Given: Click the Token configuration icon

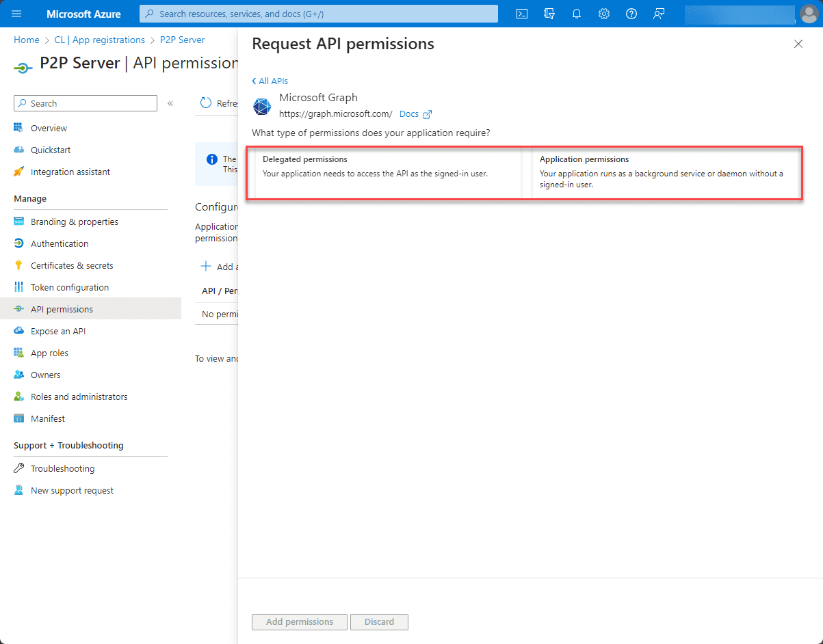Looking at the screenshot, I should coord(18,287).
